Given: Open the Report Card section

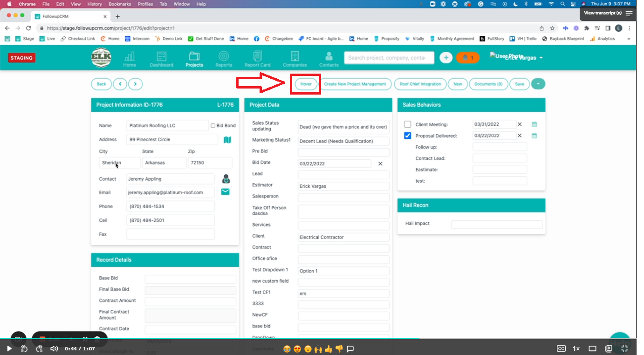Looking at the screenshot, I should (257, 57).
